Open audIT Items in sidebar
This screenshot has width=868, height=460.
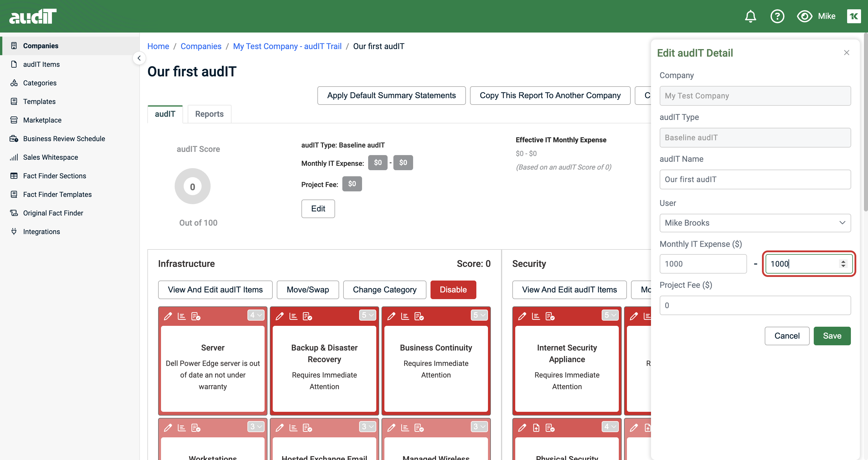pyautogui.click(x=70, y=64)
